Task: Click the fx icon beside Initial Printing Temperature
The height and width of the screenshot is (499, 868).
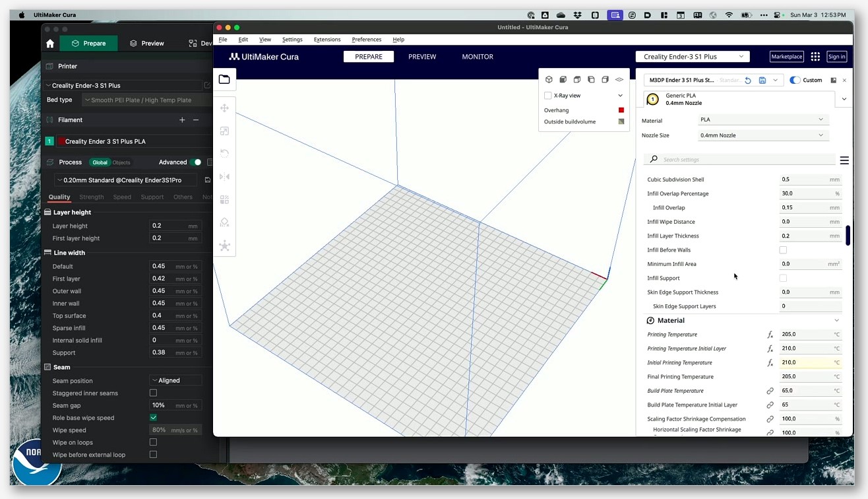Action: (x=770, y=362)
